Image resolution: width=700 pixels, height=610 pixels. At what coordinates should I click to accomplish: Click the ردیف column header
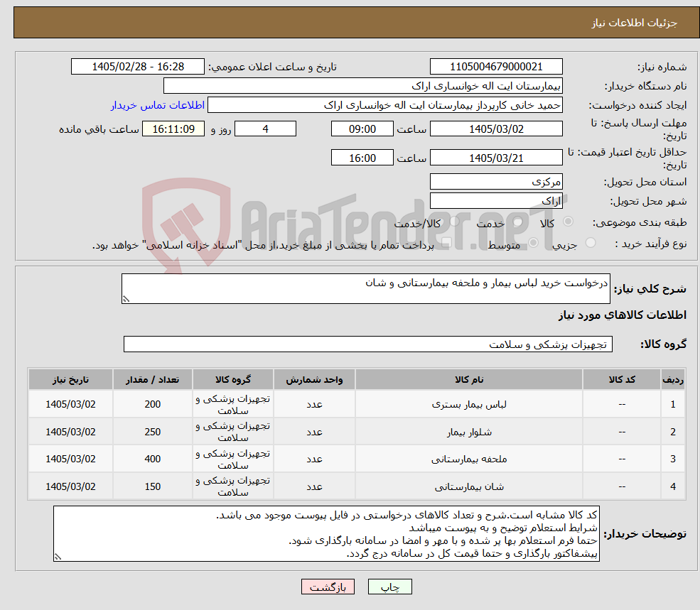673,380
